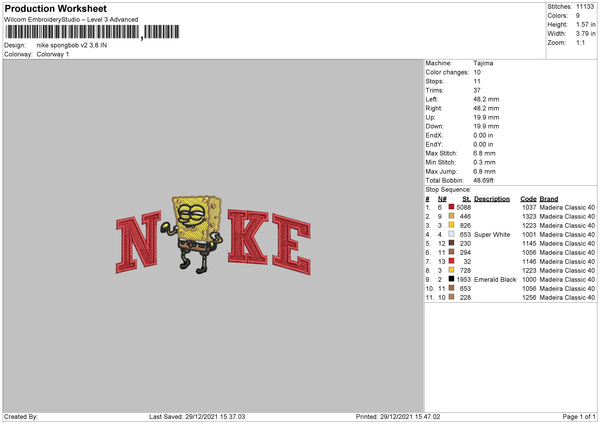Click the 'Brand' column header

point(549,199)
